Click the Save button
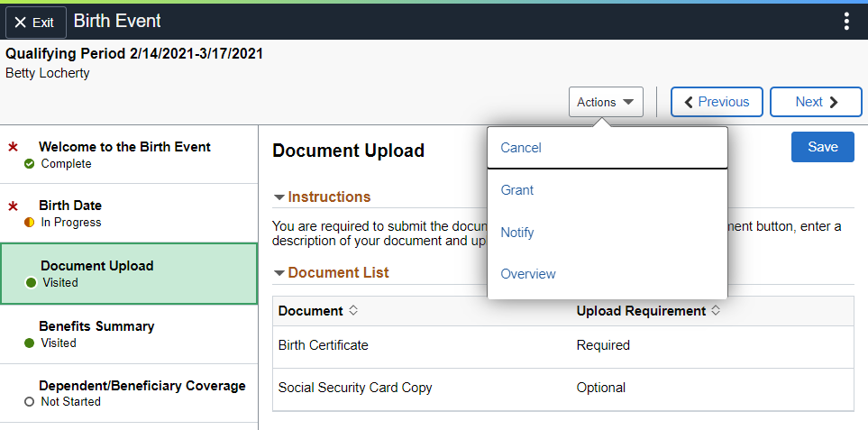This screenshot has width=868, height=430. point(823,147)
